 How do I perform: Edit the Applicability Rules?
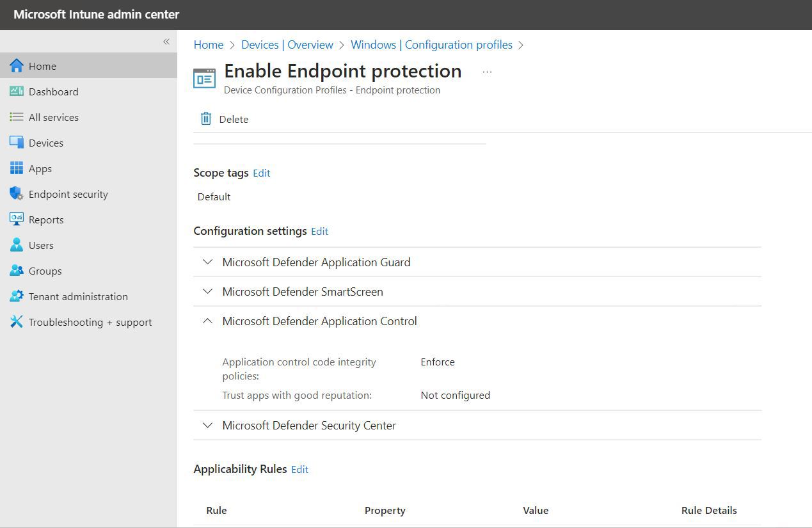(x=299, y=469)
